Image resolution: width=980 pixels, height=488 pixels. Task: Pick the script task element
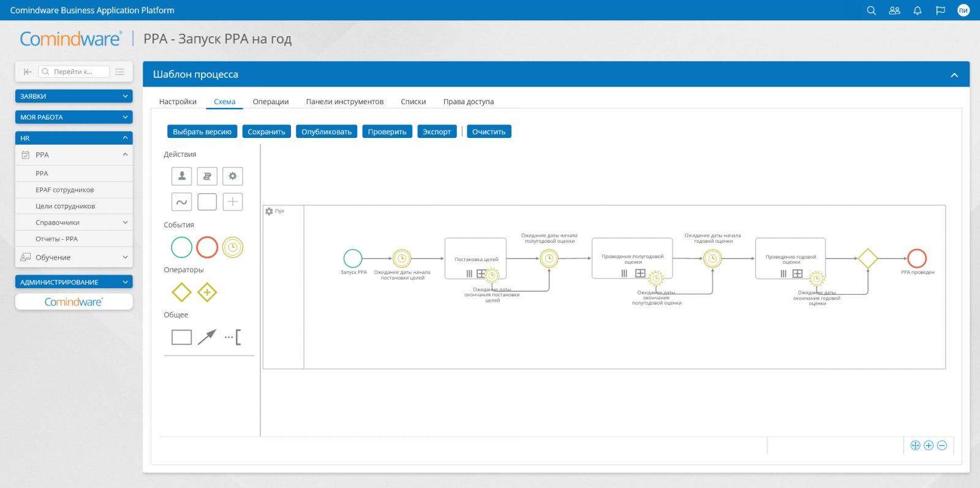(207, 177)
